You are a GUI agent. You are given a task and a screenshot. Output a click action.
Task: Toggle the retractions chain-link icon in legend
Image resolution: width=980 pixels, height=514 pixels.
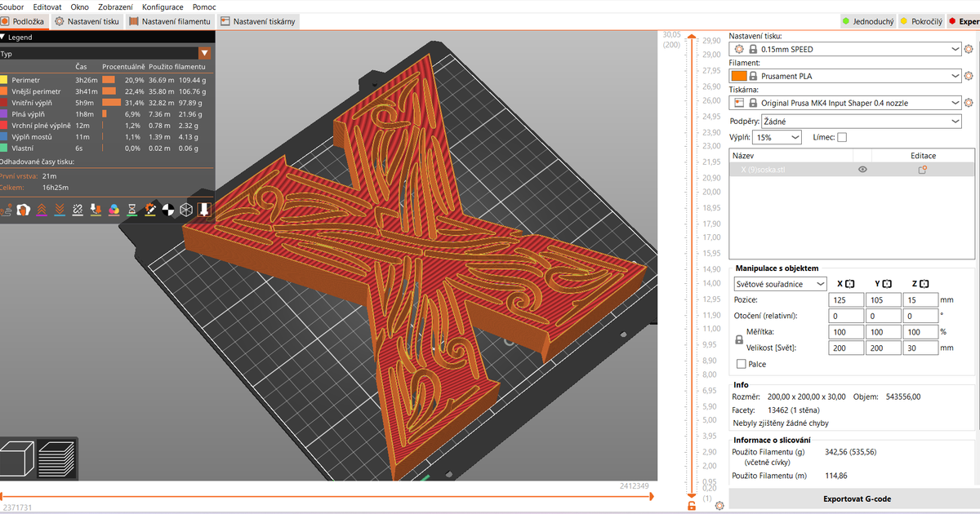pos(76,210)
